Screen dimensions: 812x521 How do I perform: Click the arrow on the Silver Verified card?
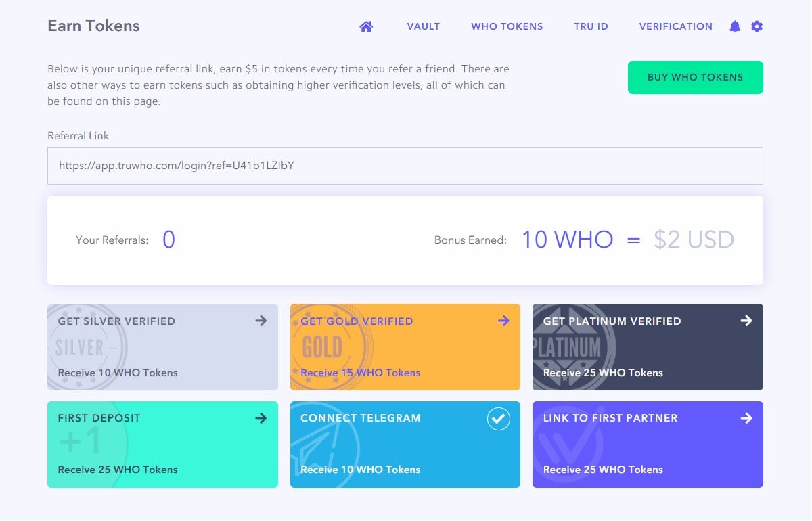pos(261,321)
